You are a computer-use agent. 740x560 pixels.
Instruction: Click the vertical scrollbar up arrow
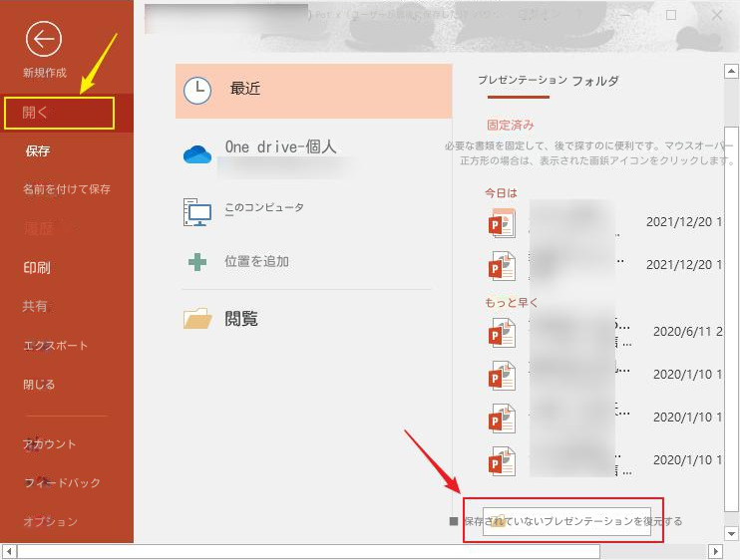tap(731, 71)
